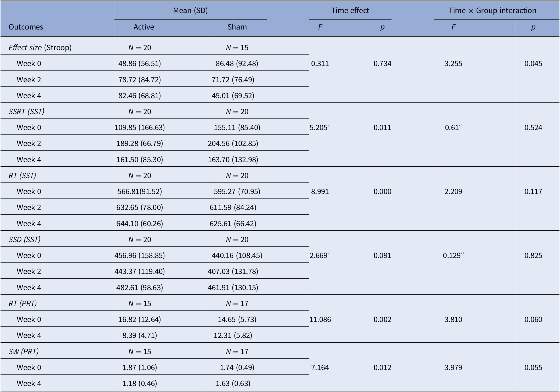Click the SSRT (SST) row label
The width and height of the screenshot is (560, 392).
(26, 112)
